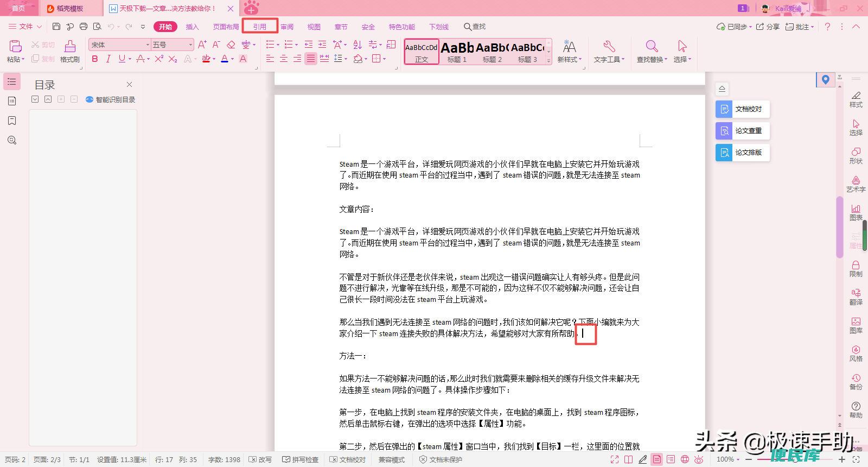The width and height of the screenshot is (868, 467).
Task: Open the 翻译 translate sidebar icon
Action: coord(856,297)
